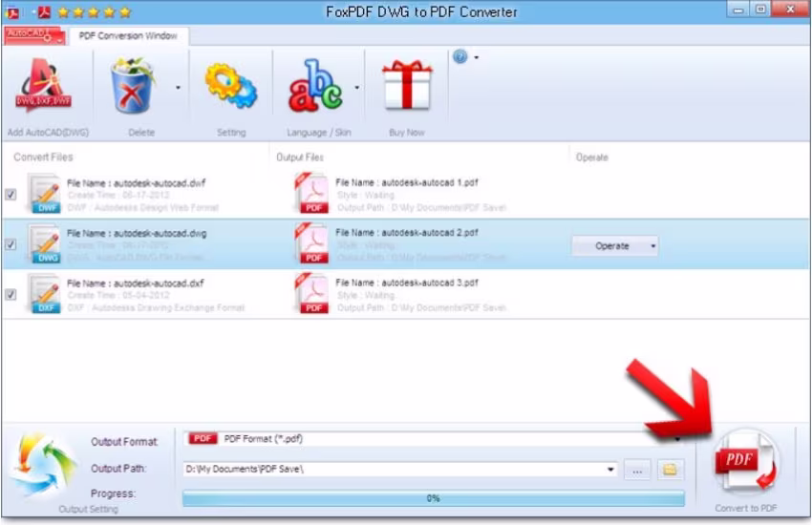Select 'File Name : autodesk-autocad.dwf' text
Image resolution: width=812 pixels, height=525 pixels.
click(137, 183)
